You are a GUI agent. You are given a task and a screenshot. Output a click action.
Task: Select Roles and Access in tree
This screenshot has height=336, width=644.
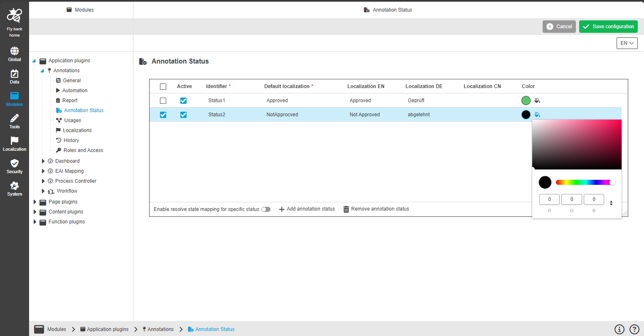(83, 150)
